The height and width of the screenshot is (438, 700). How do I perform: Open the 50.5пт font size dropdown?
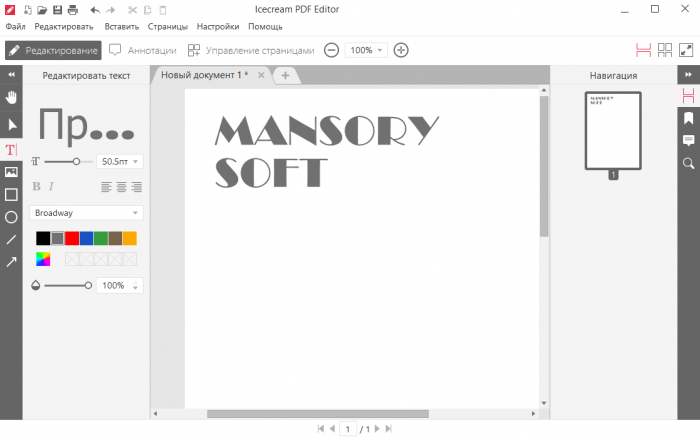tap(120, 161)
